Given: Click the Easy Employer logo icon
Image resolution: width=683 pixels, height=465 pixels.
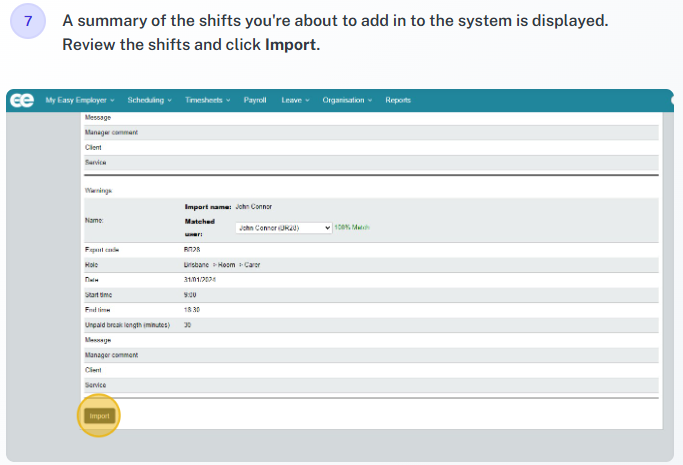Looking at the screenshot, I should [x=22, y=100].
